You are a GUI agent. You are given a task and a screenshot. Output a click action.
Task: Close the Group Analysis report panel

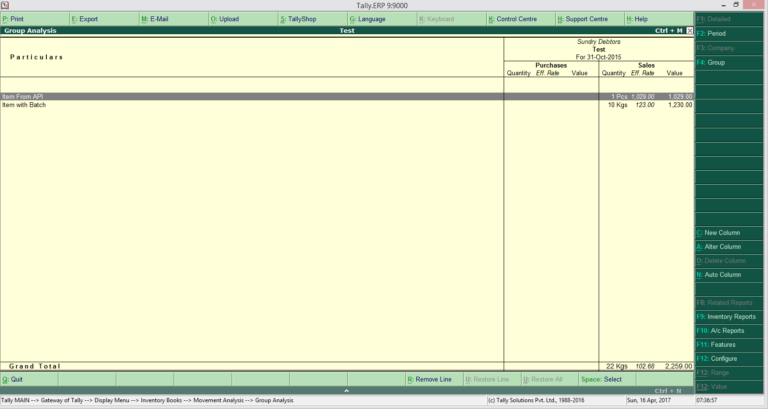689,31
